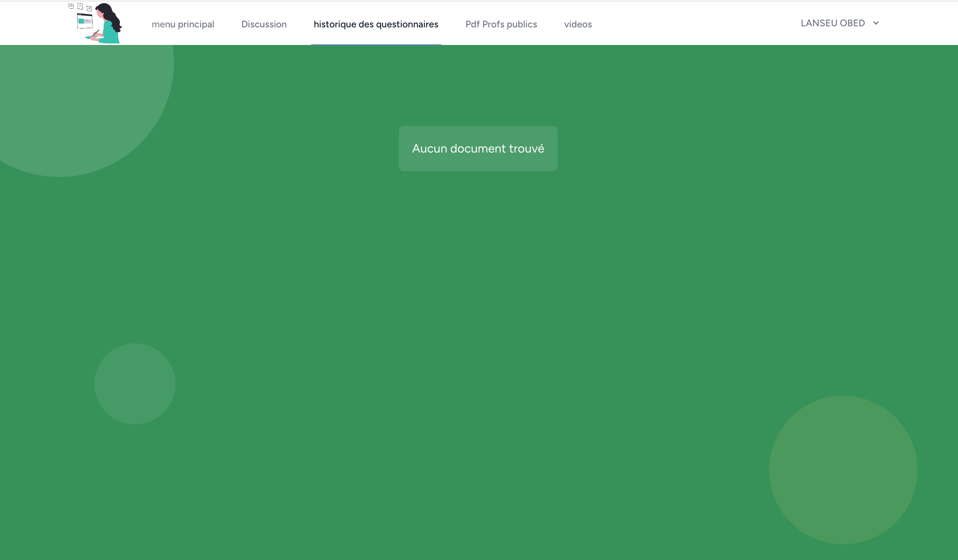This screenshot has width=958, height=560.
Task: Click the small pale circle at lower-left
Action: 135,383
